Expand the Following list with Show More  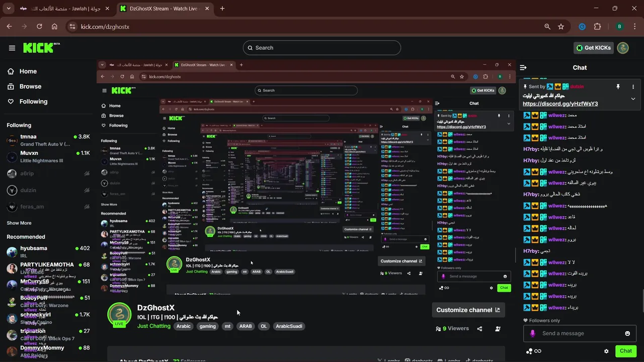point(19,223)
